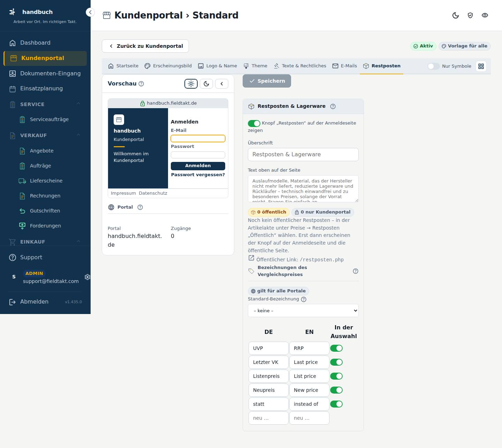
Task: Open help for Restposten & Lagerware
Action: pos(333,106)
